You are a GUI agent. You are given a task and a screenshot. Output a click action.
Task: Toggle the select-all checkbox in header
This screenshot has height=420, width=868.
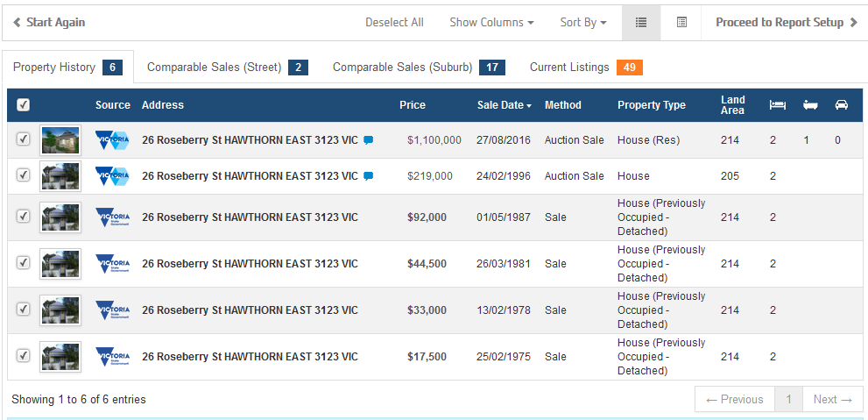pos(24,105)
